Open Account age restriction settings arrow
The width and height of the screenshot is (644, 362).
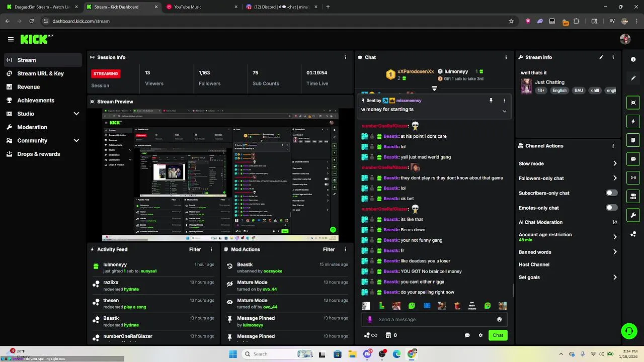click(615, 237)
